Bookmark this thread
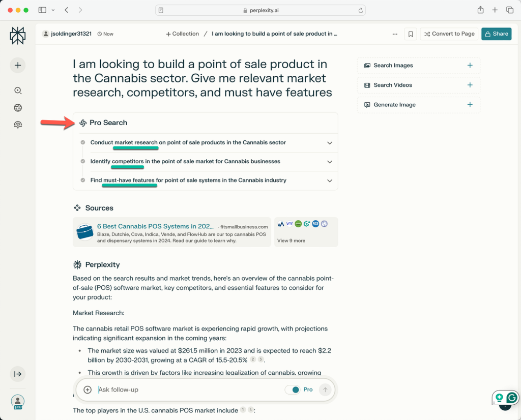Image resolution: width=521 pixels, height=420 pixels. (410, 34)
